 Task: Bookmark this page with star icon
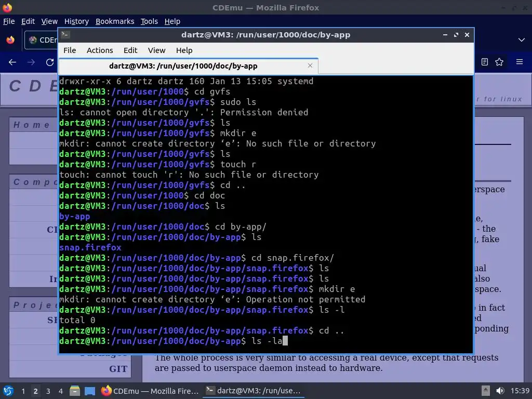(x=499, y=62)
